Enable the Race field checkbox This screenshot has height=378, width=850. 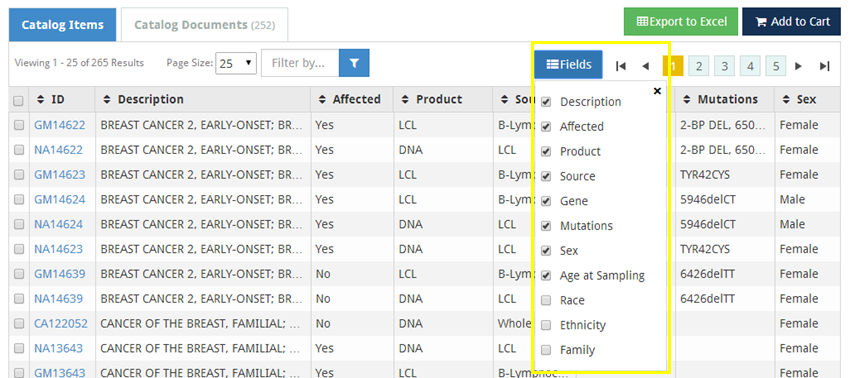click(546, 300)
